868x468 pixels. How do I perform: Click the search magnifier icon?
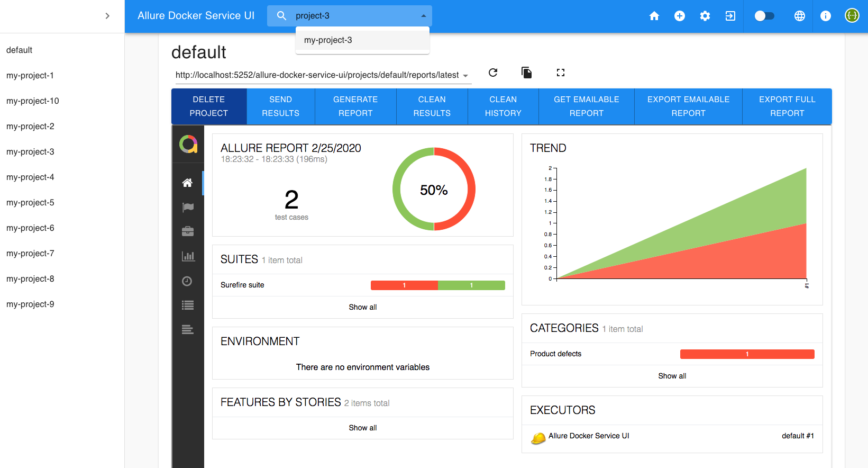click(282, 16)
